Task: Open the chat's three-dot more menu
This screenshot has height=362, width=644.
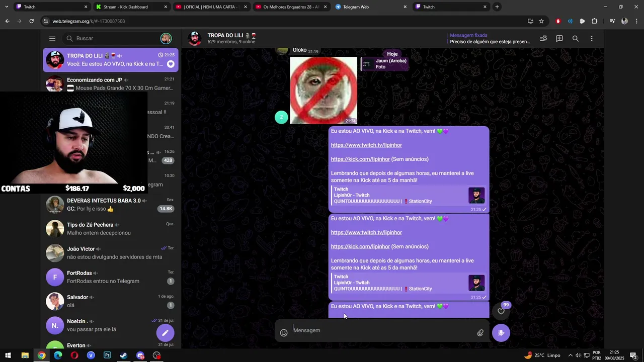Action: (592, 38)
